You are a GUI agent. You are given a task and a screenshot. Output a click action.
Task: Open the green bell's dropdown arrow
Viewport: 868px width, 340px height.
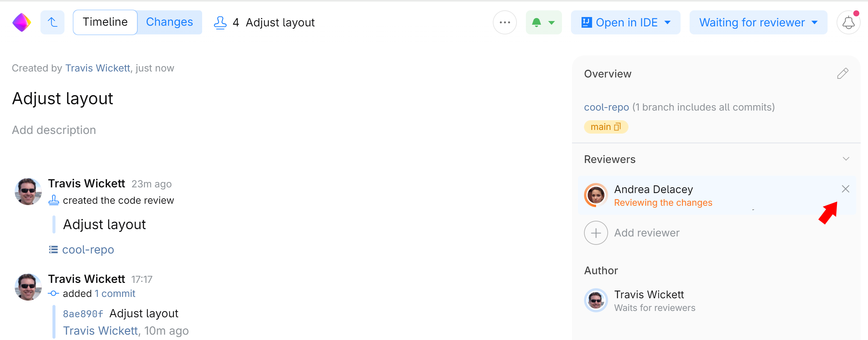(x=552, y=23)
